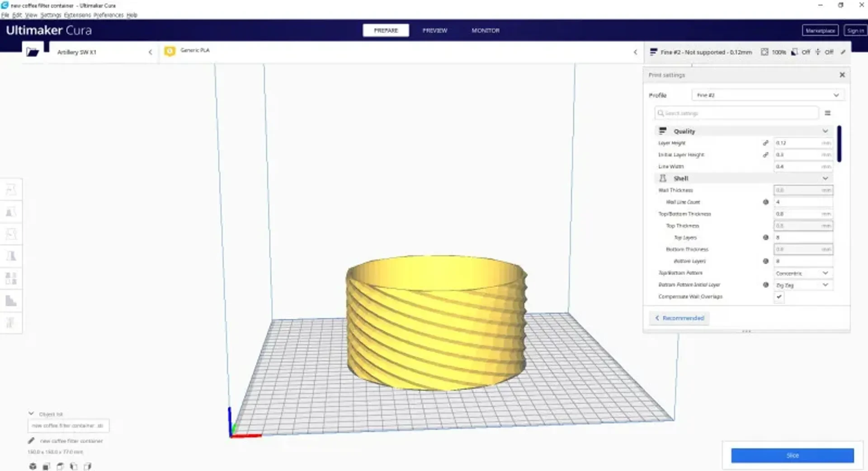
Task: Switch to the MONITOR stage tab
Action: [486, 30]
